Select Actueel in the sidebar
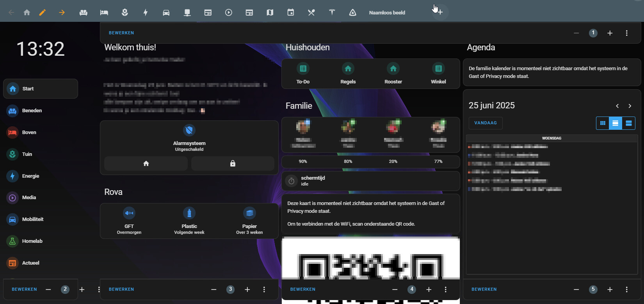 (41, 263)
